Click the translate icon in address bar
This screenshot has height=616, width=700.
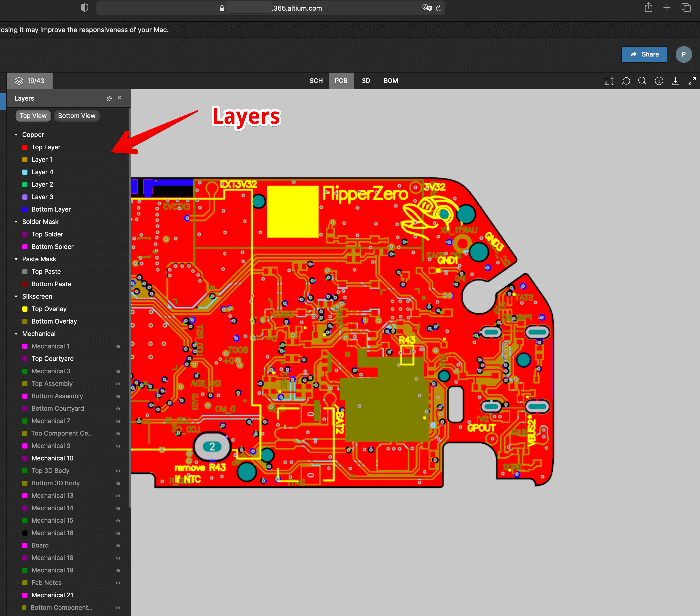point(427,8)
